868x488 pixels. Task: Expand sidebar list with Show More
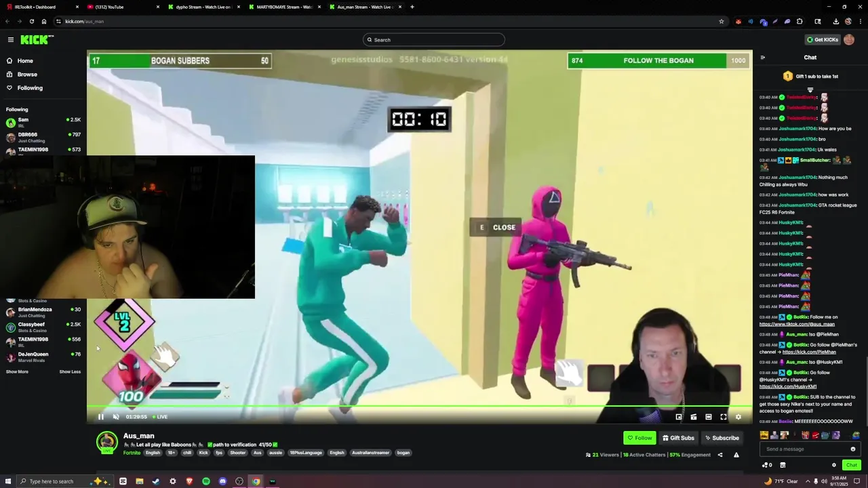point(17,372)
